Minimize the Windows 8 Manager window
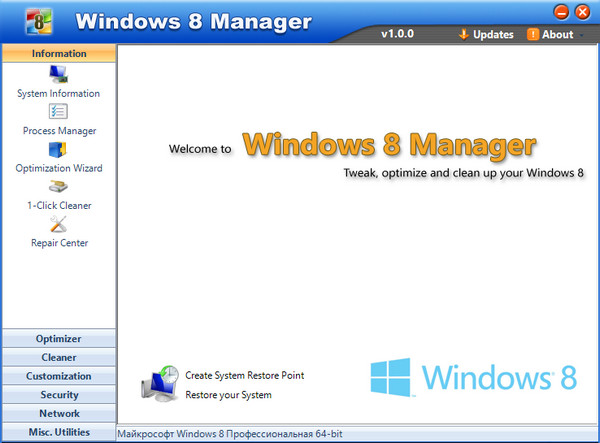Image resolution: width=600 pixels, height=443 pixels. coord(561,12)
